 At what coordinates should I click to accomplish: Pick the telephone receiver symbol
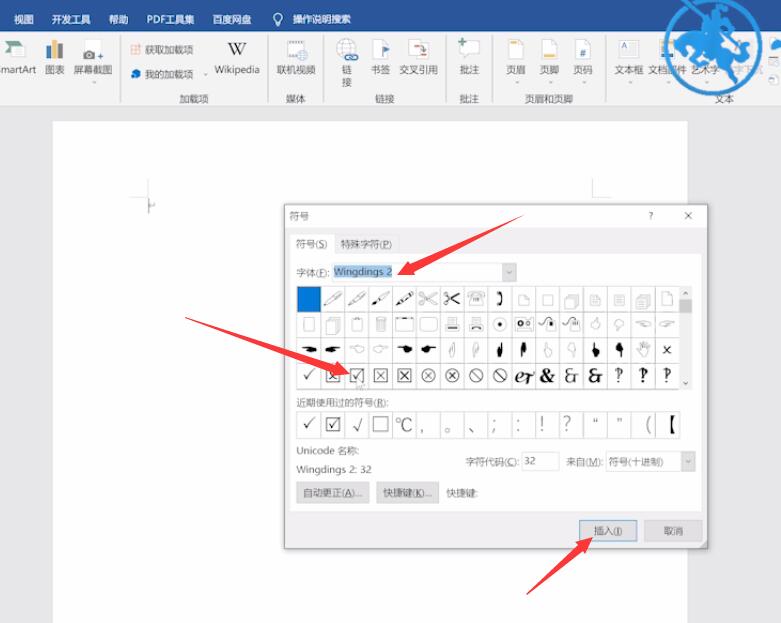pos(500,299)
